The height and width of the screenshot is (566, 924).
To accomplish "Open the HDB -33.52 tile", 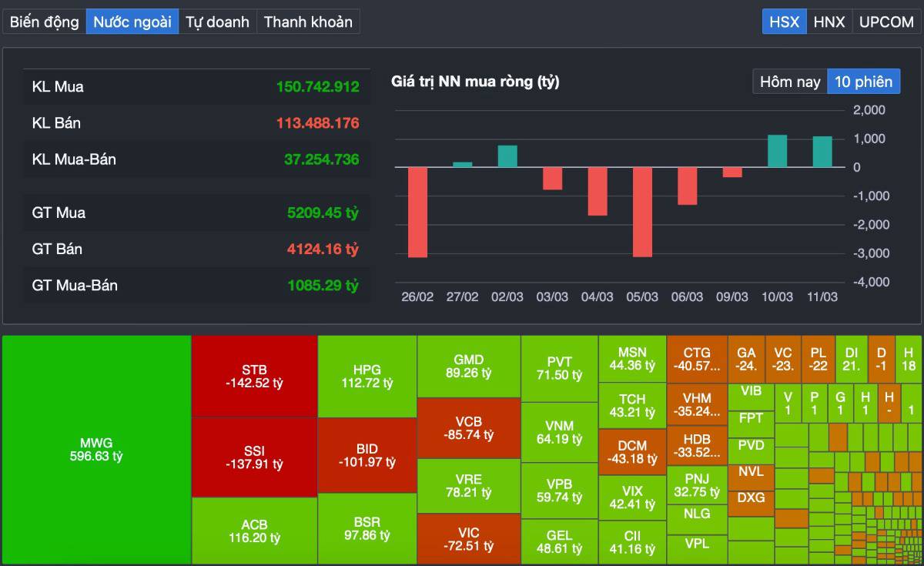I will coord(697,445).
